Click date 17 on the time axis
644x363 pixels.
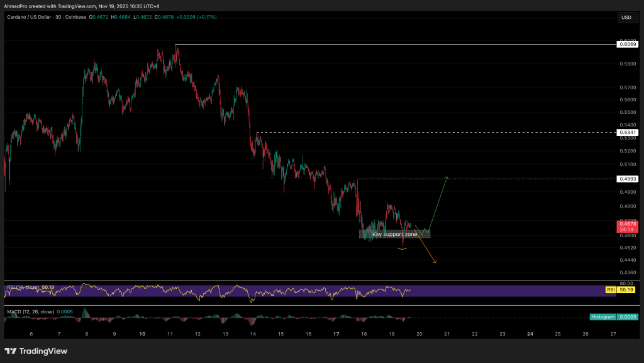336,334
